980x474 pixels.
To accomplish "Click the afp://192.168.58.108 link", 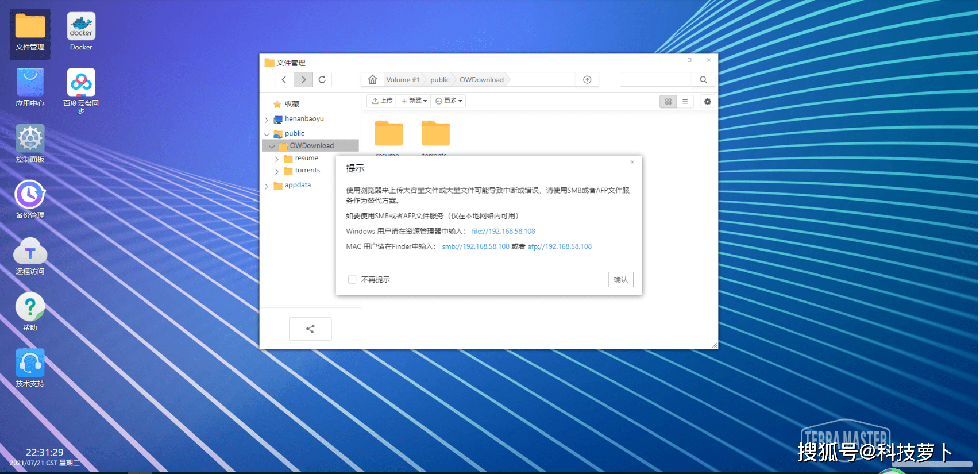I will pos(560,247).
